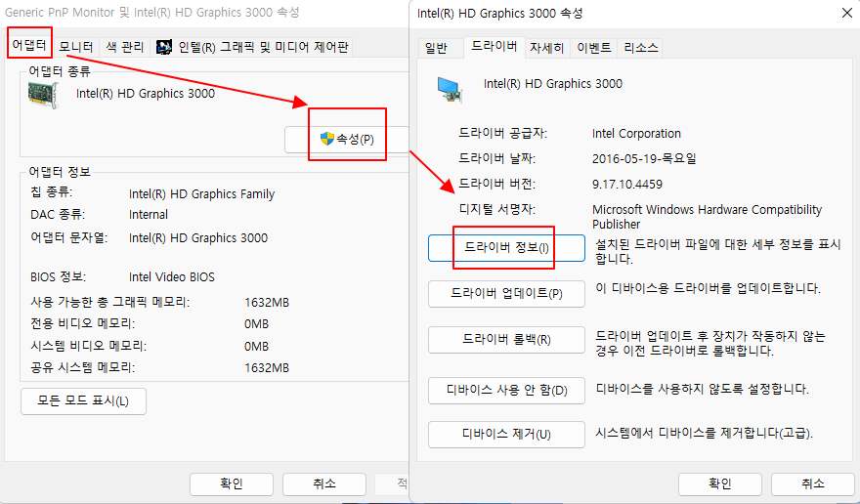Click the shield icon on 속성(P) button
Image resolution: width=860 pixels, height=504 pixels.
point(326,139)
